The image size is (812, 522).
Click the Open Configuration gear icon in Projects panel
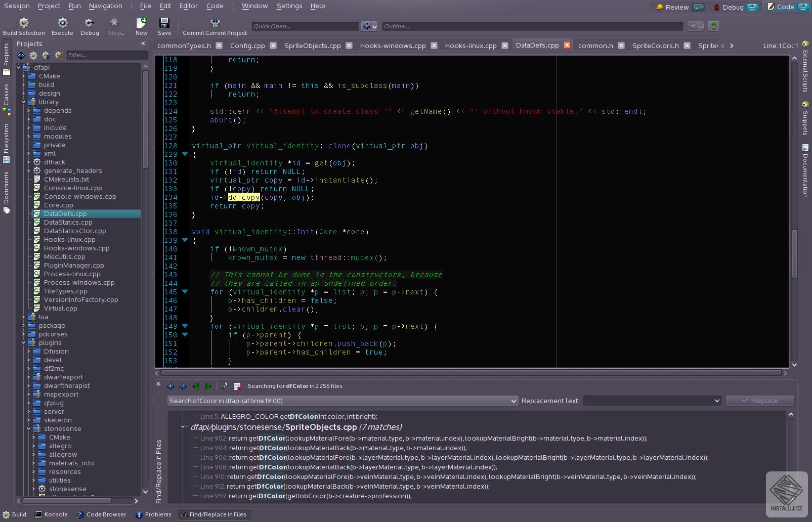pyautogui.click(x=33, y=55)
